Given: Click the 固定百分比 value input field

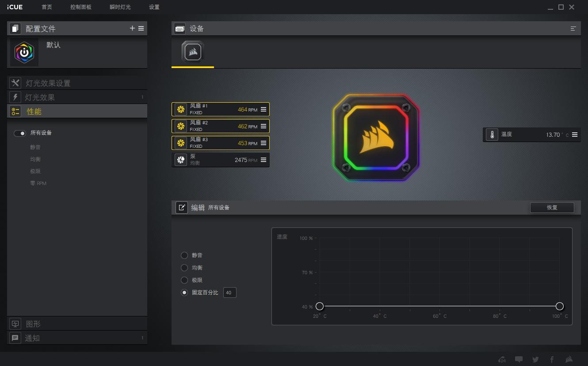Looking at the screenshot, I should (229, 293).
